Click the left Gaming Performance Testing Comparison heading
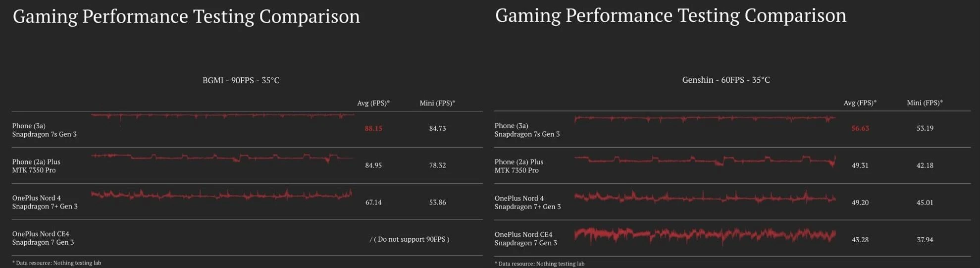 coord(186,16)
